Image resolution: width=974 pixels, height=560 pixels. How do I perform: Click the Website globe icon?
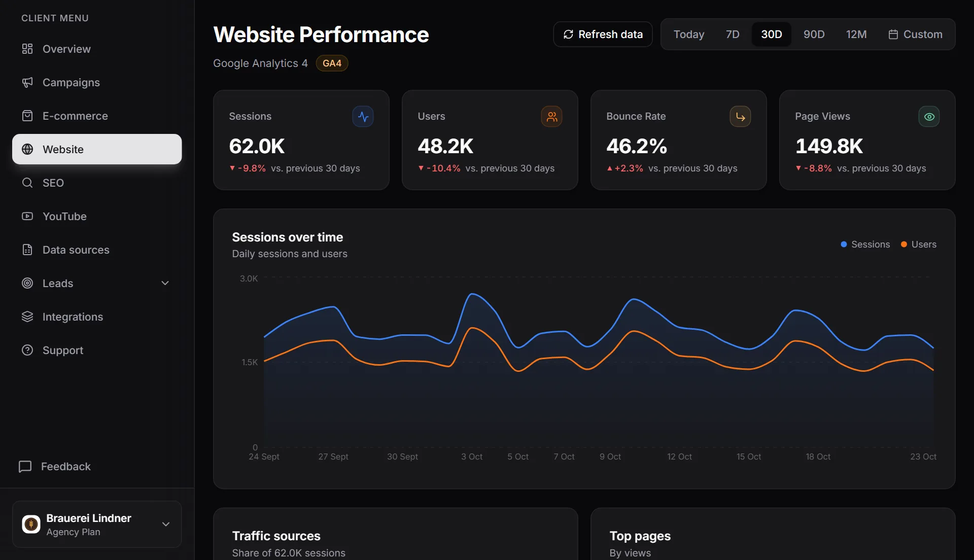(x=27, y=149)
